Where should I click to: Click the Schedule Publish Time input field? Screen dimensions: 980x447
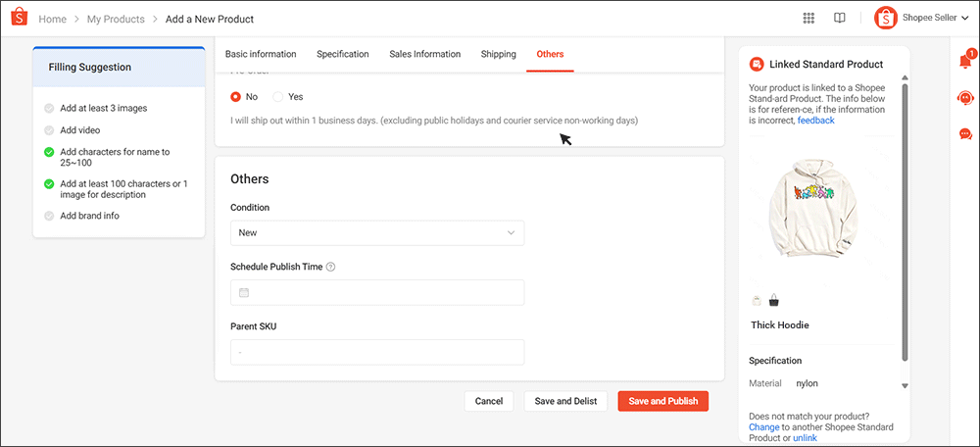(377, 292)
